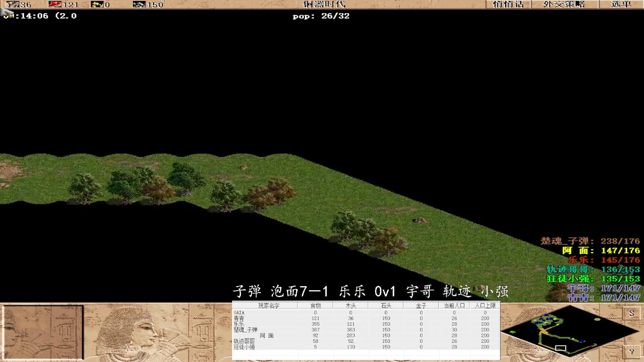Click the subtitle text 子弹 泡面7—1
Image resolution: width=644 pixels, height=362 pixels.
[281, 292]
